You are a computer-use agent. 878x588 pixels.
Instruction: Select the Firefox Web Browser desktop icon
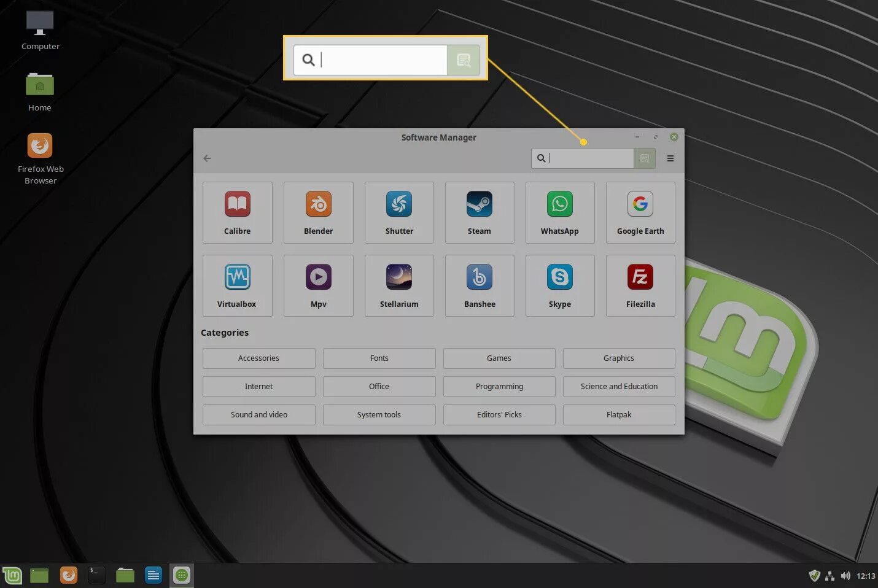40,158
